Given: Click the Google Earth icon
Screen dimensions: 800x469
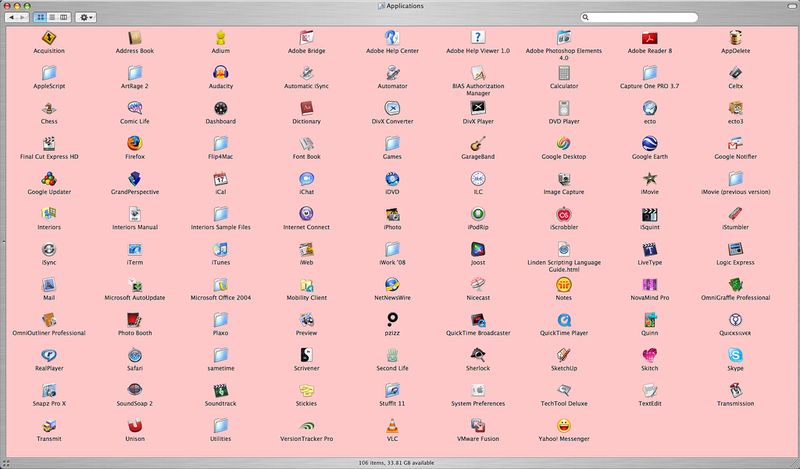Looking at the screenshot, I should [649, 143].
